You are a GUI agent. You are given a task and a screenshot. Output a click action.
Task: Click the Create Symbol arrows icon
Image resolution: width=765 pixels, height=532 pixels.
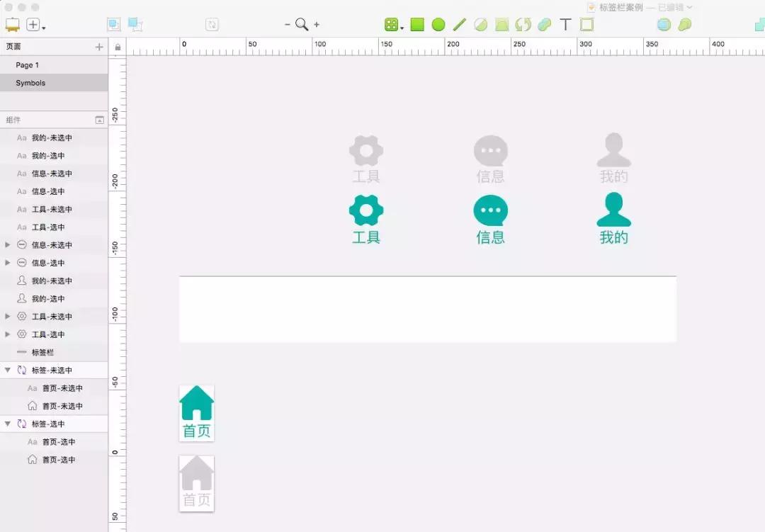coord(523,25)
